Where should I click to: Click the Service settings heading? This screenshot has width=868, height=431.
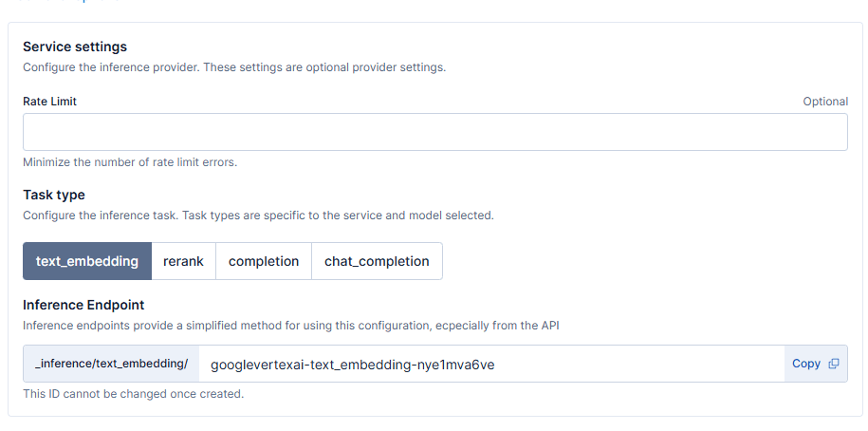(75, 47)
